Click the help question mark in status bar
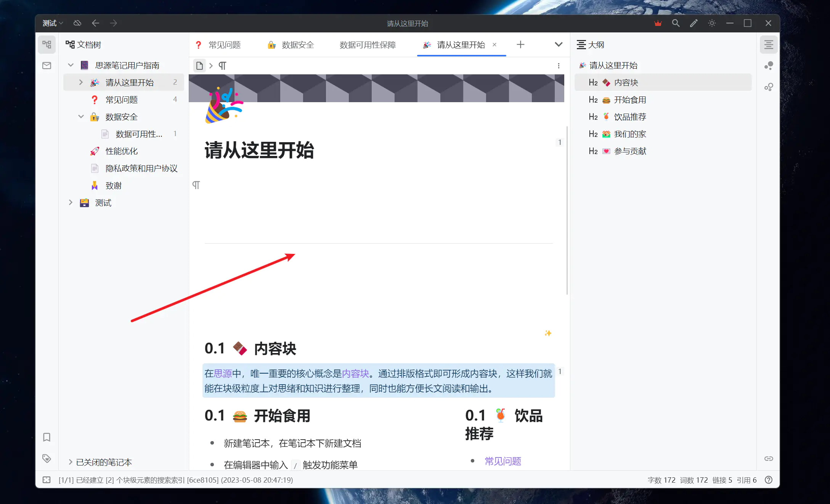This screenshot has height=504, width=830. 769,480
